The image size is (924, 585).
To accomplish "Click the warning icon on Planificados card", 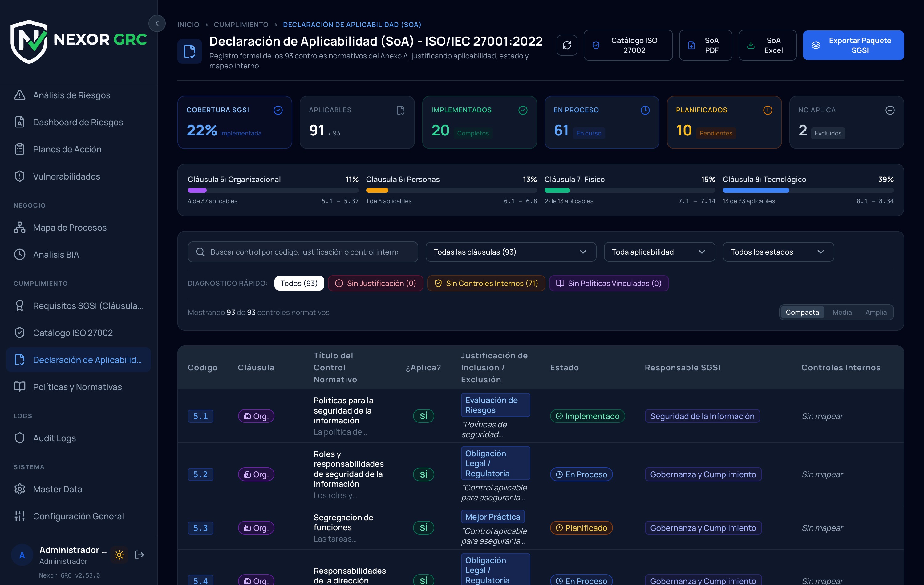I will click(x=768, y=110).
